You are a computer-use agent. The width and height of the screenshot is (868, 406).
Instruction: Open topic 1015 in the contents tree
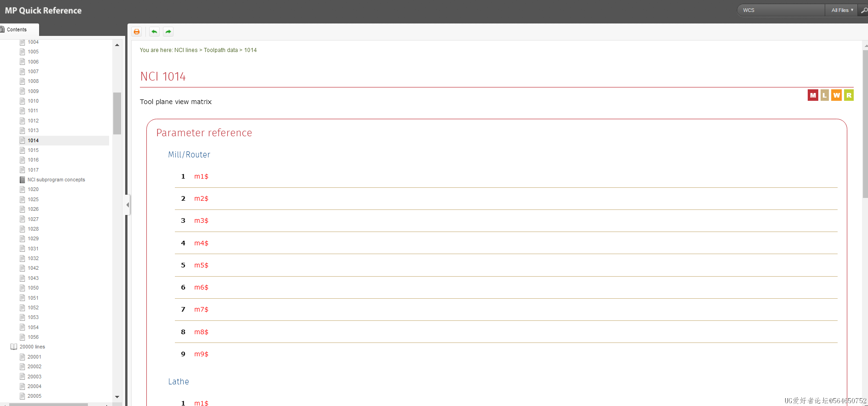(33, 150)
